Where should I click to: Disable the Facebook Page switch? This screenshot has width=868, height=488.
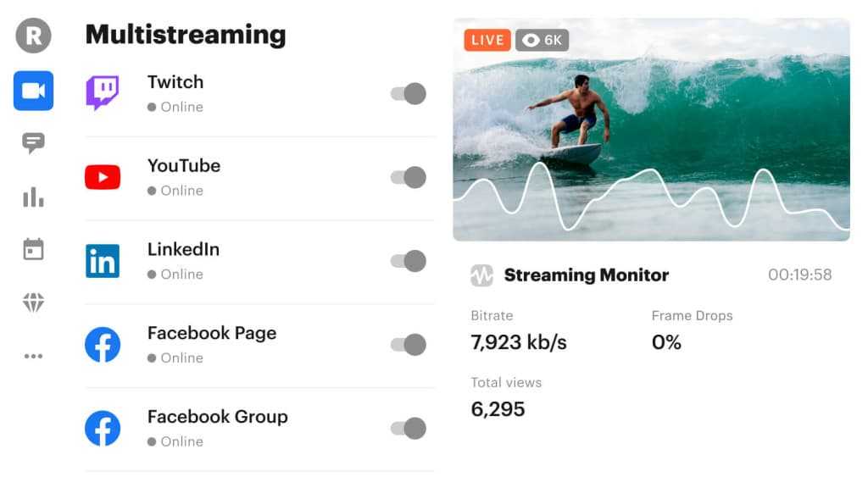pos(409,345)
